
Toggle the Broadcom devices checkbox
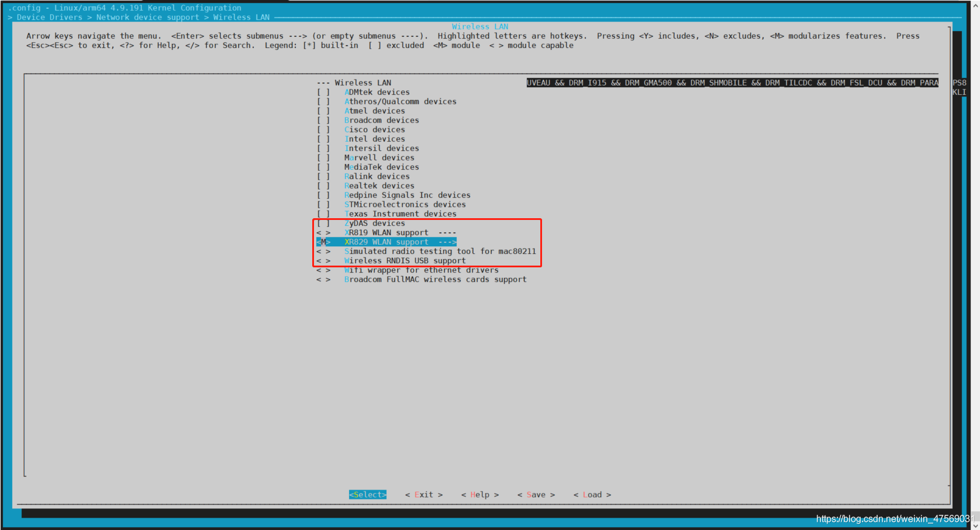click(x=323, y=121)
